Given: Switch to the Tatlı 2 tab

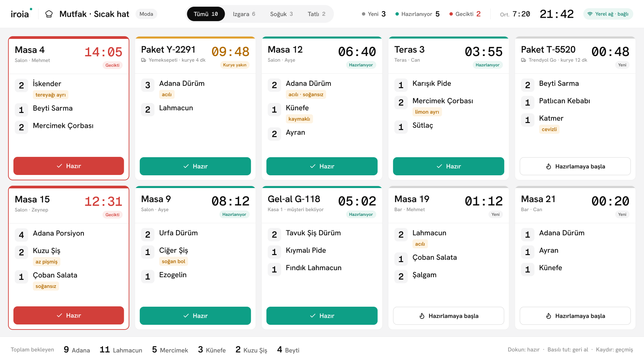Looking at the screenshot, I should click(x=316, y=14).
